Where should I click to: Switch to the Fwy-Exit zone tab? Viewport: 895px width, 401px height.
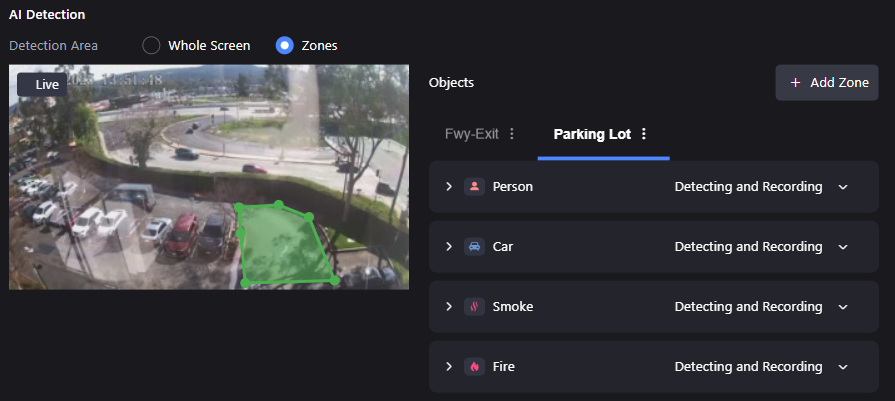[x=471, y=134]
